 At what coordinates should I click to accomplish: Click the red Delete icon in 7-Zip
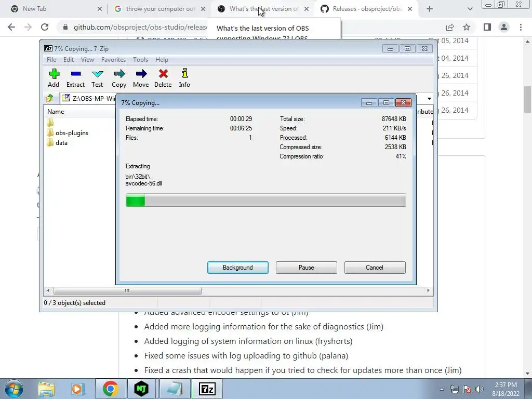click(x=163, y=74)
